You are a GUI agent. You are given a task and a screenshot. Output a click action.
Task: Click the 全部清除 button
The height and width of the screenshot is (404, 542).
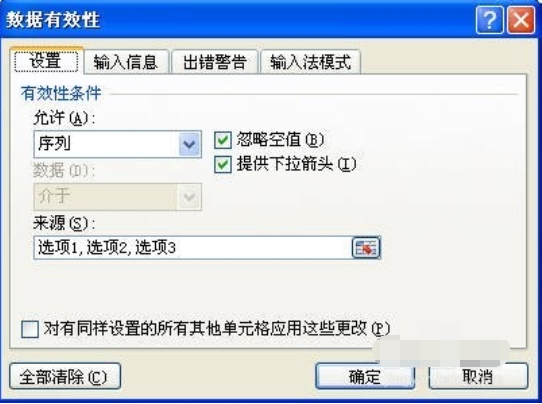tap(65, 376)
